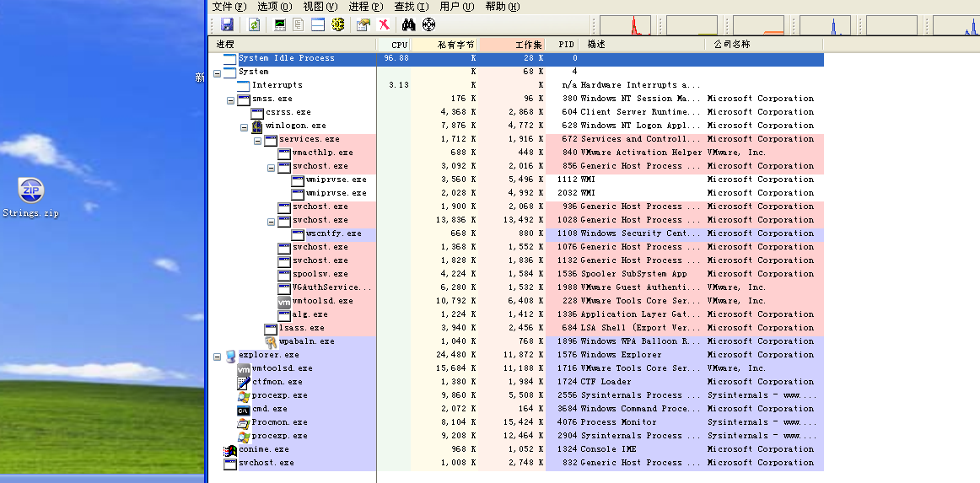Select the lsass.exe process row

pyautogui.click(x=518, y=328)
